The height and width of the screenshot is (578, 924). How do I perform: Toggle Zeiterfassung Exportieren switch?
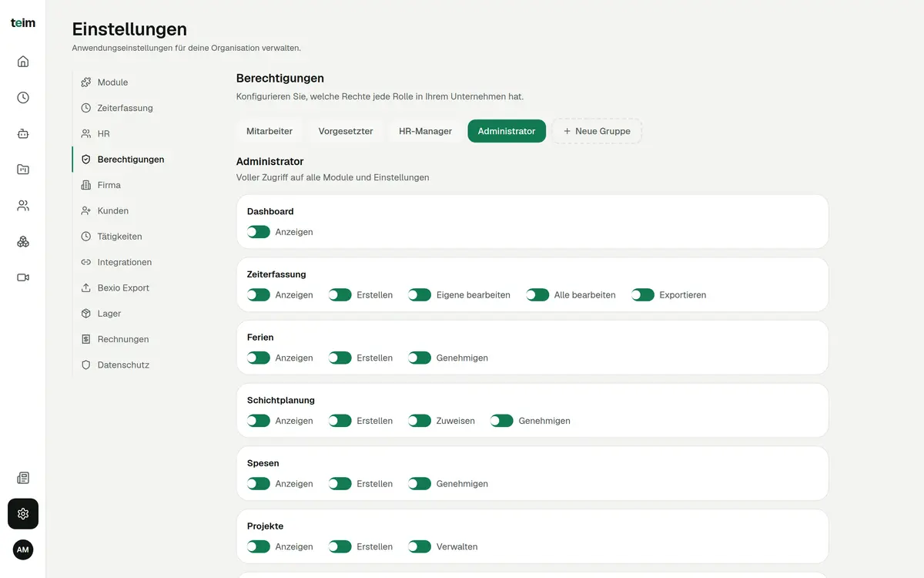pos(643,295)
